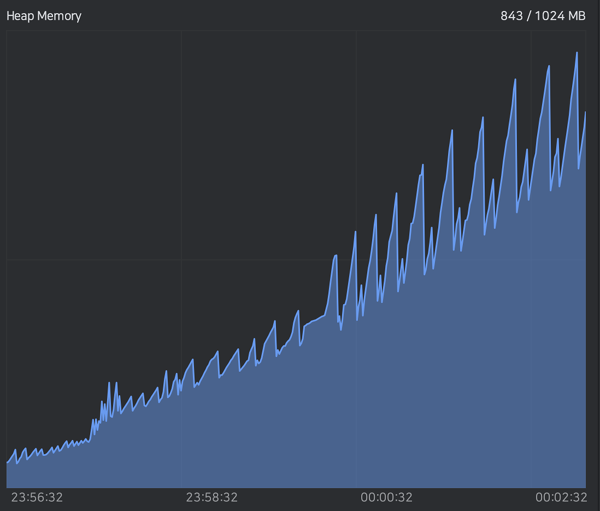Viewport: 600px width, 511px height.
Task: Click the highest heap memory peak on the chart
Action: tap(577, 53)
